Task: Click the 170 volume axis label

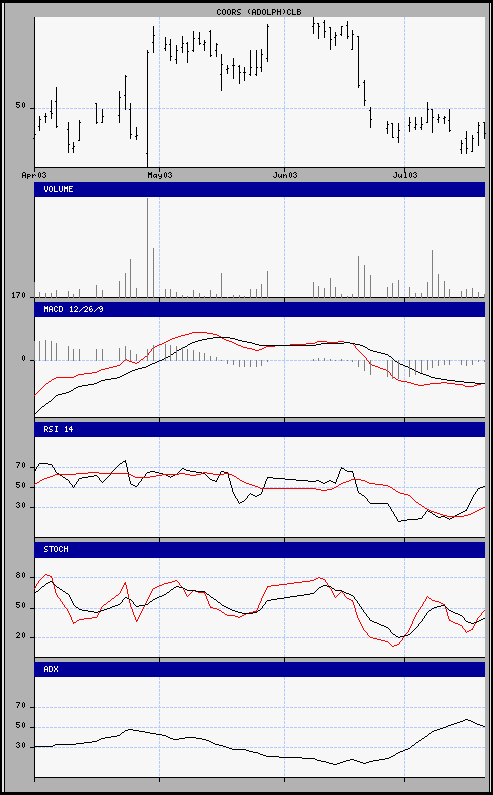Action: (x=19, y=295)
